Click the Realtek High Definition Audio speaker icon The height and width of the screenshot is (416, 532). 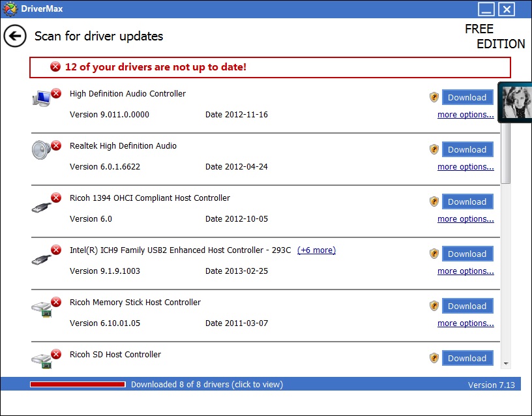click(41, 150)
